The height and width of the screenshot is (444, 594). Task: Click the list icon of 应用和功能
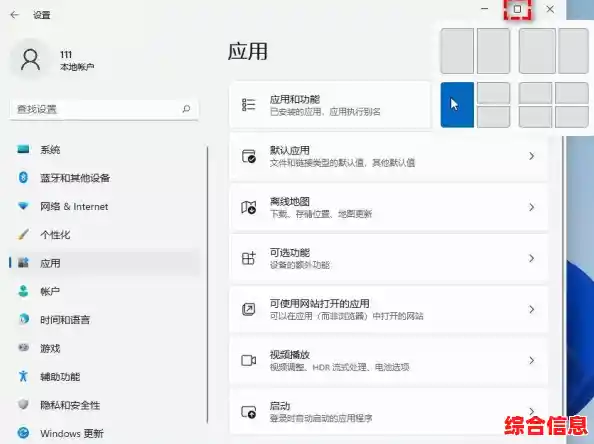[x=249, y=105]
